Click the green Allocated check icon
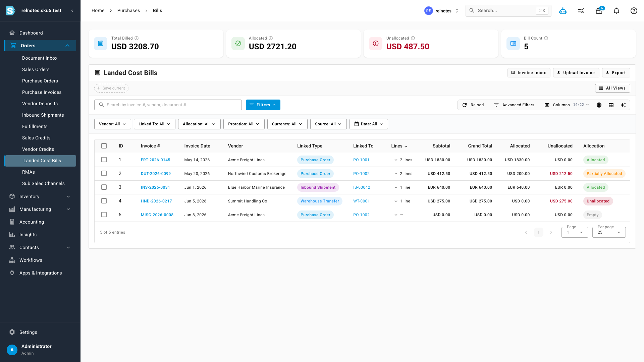Viewport: 644px width, 362px height. (238, 44)
